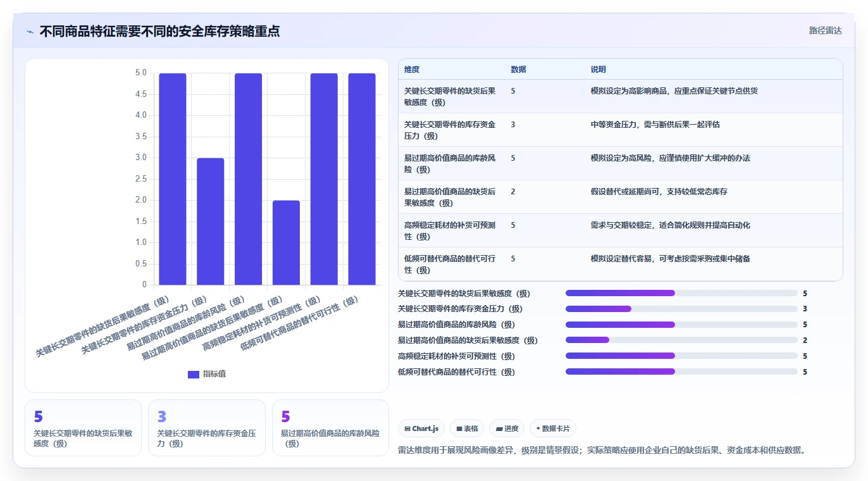
Task: Click the 维度 column header
Action: pos(412,70)
